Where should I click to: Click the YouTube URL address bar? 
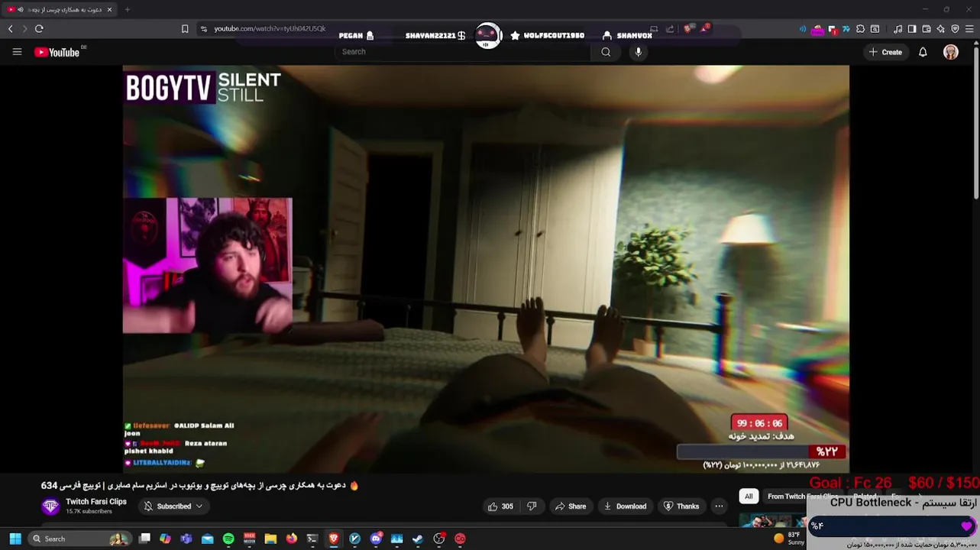270,29
